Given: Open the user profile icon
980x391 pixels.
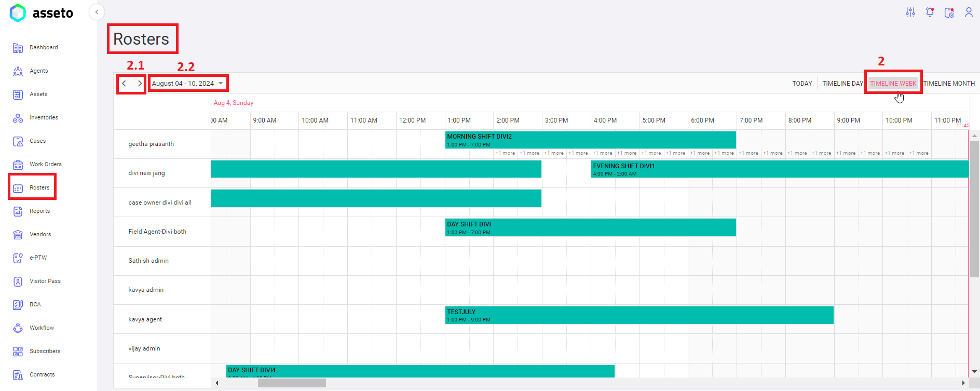Looking at the screenshot, I should (969, 12).
